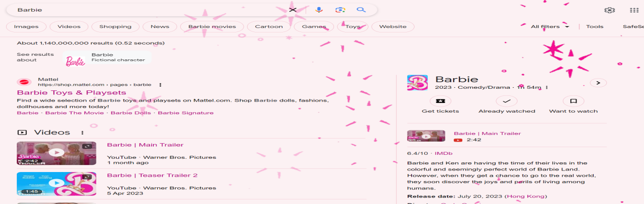Click the Barbie movie poster icon
The width and height of the screenshot is (644, 204).
417,83
